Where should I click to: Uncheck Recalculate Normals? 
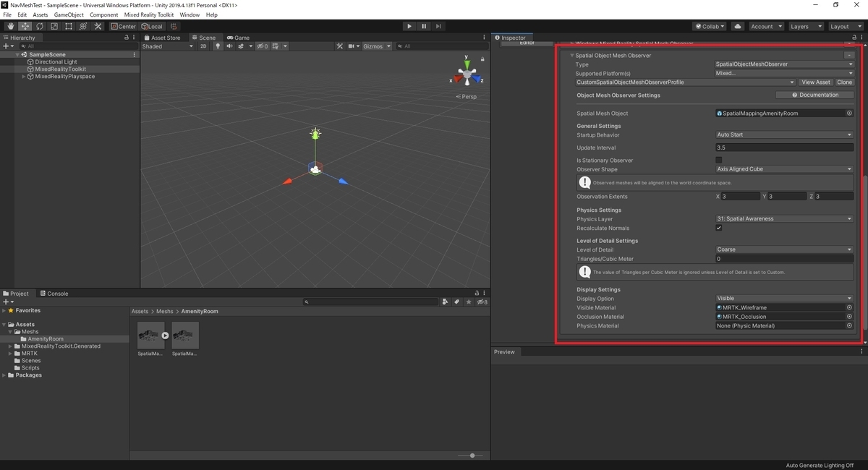click(718, 228)
